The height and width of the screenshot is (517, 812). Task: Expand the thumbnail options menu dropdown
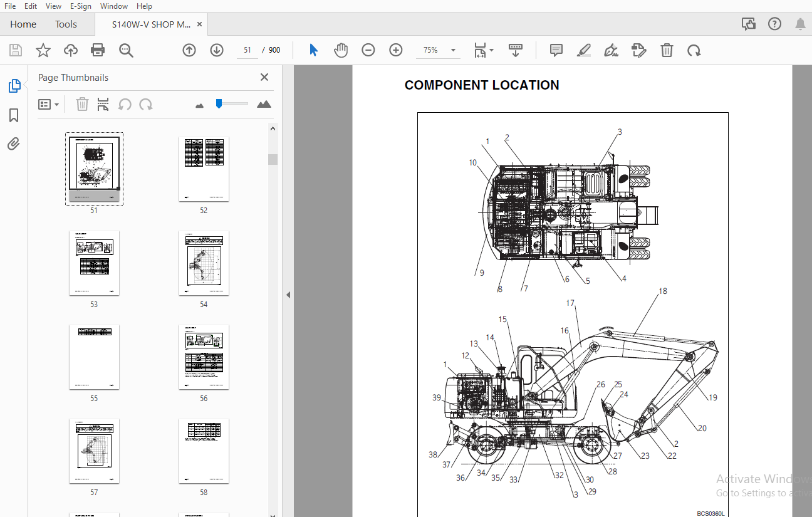[x=49, y=105]
